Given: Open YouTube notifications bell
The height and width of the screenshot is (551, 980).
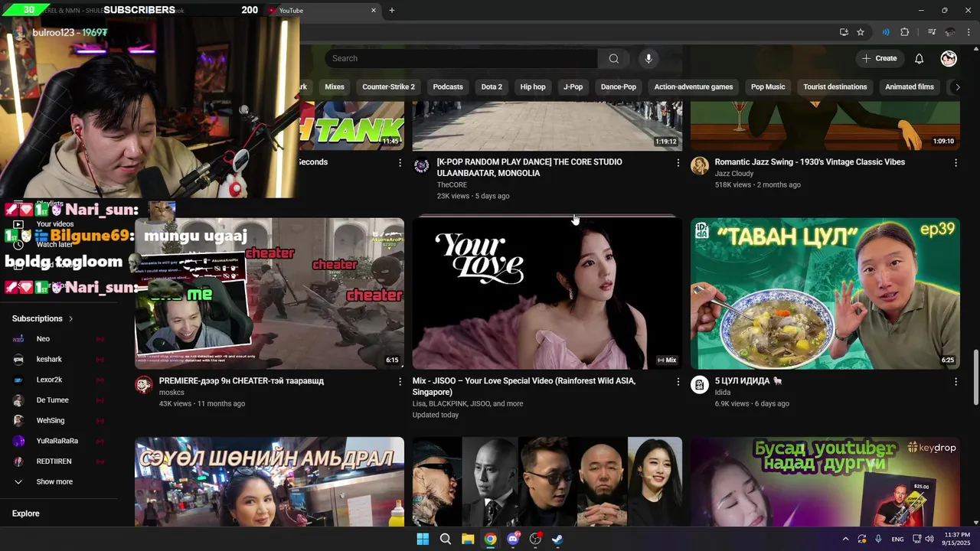Looking at the screenshot, I should tap(920, 59).
